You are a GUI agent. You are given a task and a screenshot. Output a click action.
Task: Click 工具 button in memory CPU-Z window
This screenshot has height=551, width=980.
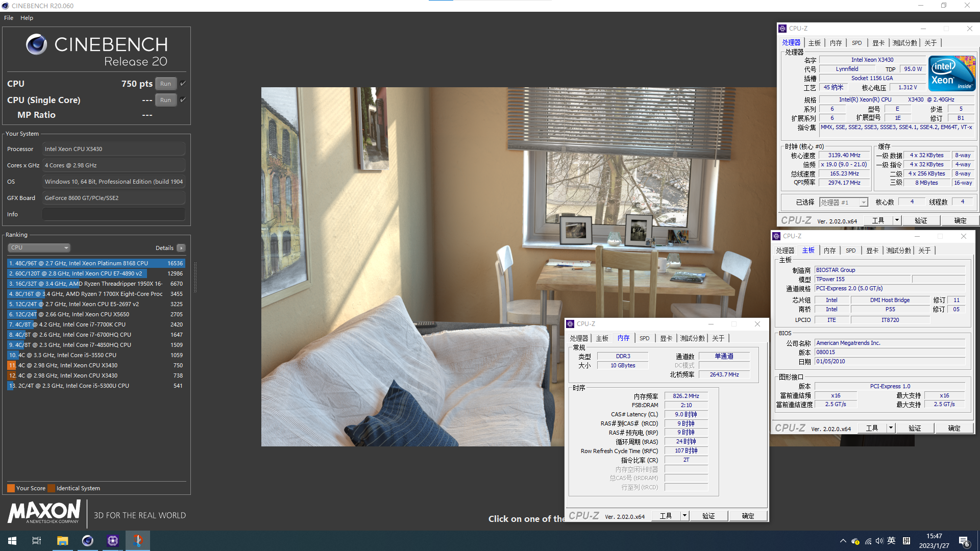666,516
